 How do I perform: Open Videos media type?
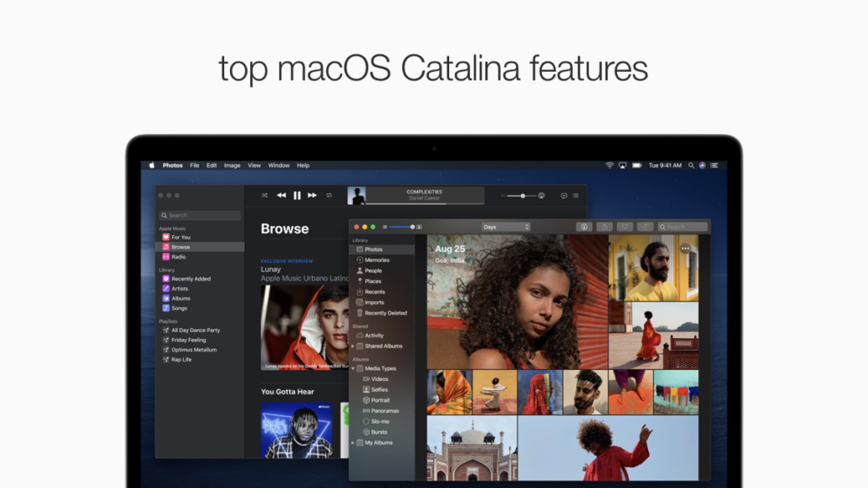[383, 379]
